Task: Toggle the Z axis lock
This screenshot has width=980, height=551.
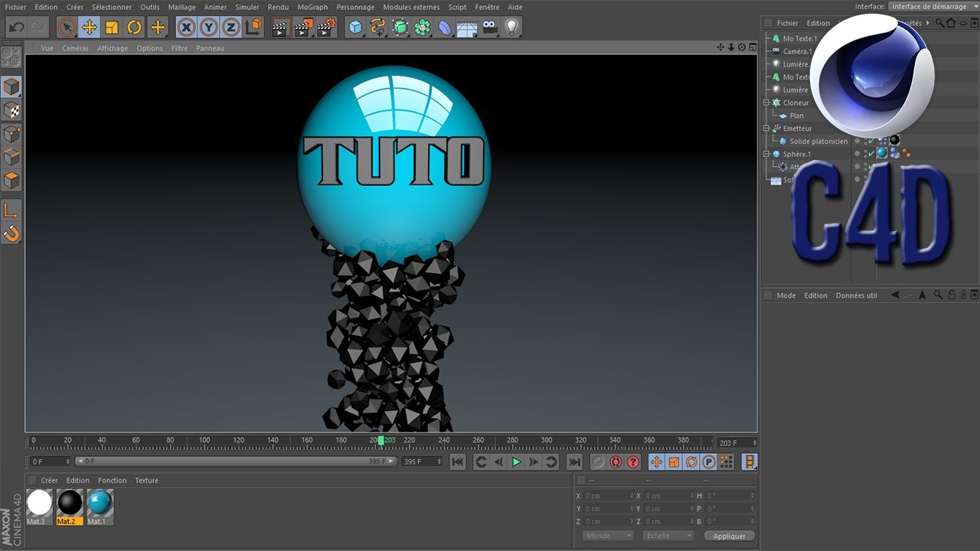Action: click(230, 28)
